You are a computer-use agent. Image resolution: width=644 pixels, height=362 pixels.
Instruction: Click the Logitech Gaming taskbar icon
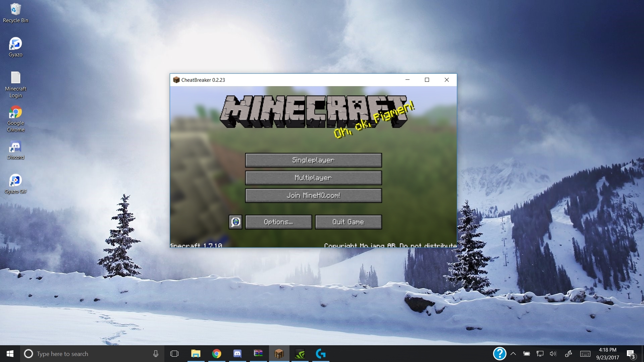[x=321, y=354]
